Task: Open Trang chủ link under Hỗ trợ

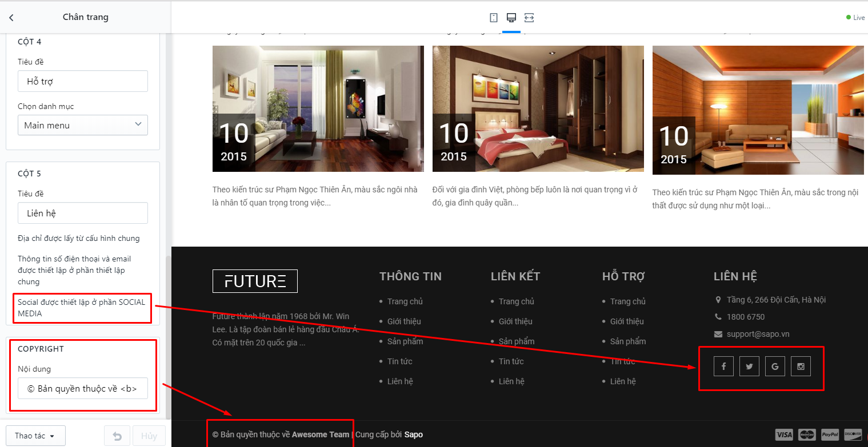Action: pyautogui.click(x=628, y=301)
